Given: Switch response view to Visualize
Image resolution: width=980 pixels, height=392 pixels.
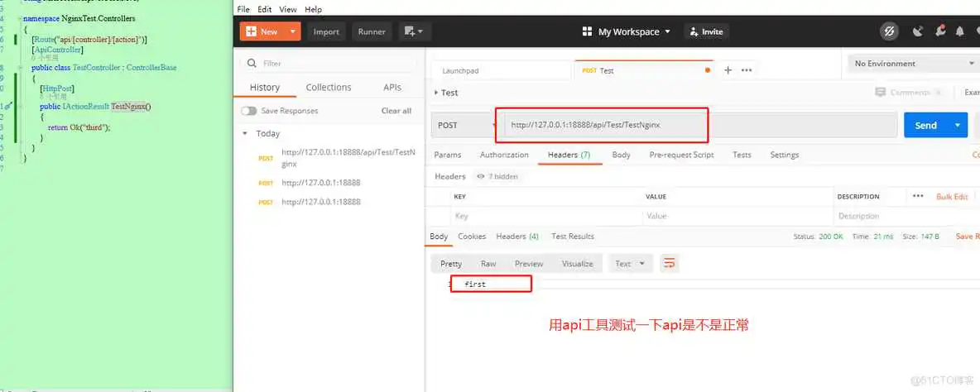Looking at the screenshot, I should pos(578,264).
